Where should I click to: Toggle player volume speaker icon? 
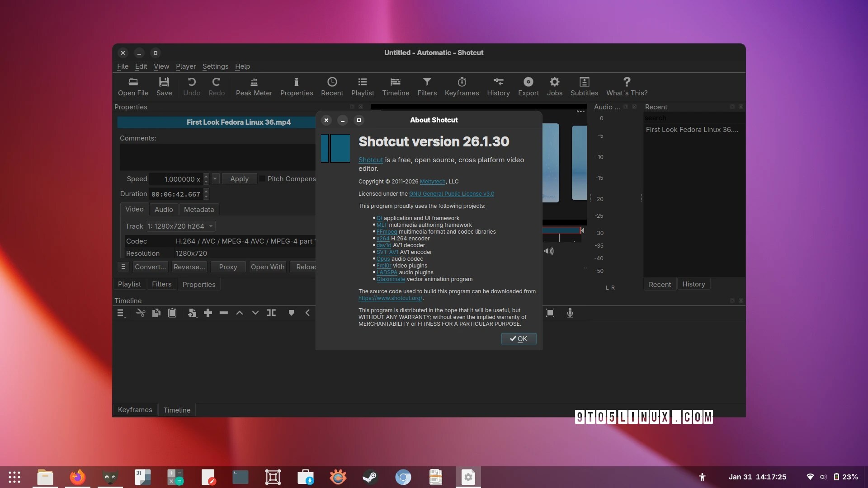548,251
